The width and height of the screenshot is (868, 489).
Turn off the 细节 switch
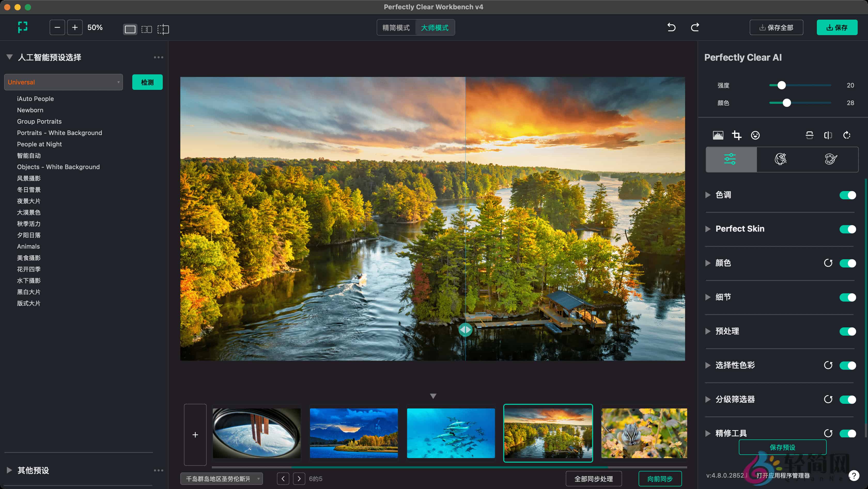(847, 297)
